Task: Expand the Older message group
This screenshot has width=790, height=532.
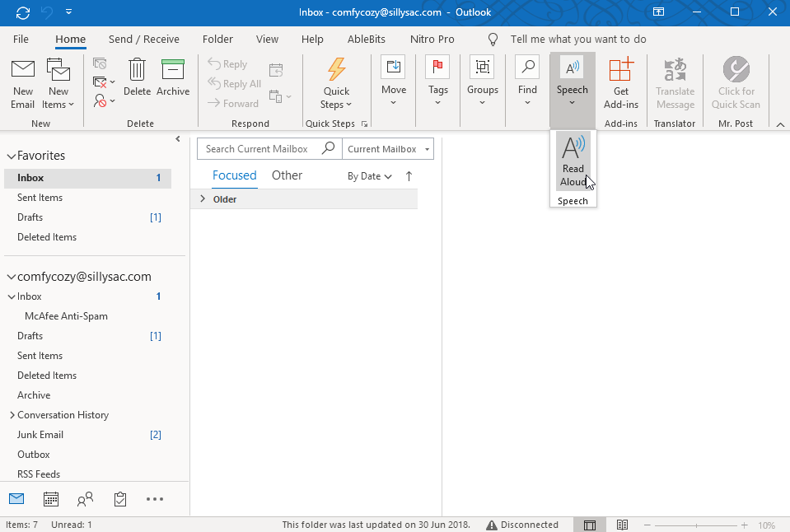Action: click(x=203, y=199)
